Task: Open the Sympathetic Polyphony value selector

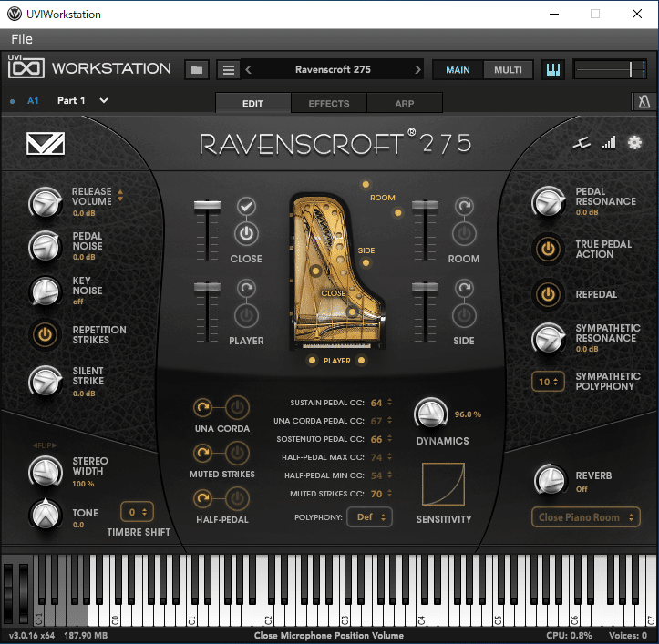Action: click(x=548, y=382)
